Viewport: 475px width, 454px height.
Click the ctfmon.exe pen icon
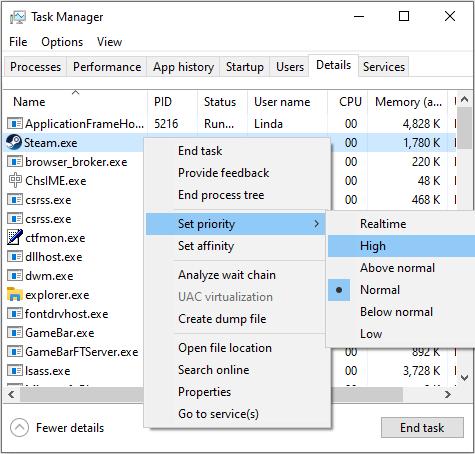[x=15, y=237]
